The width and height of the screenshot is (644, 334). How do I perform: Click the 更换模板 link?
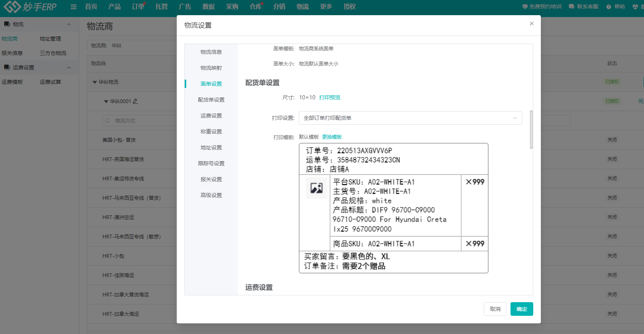pos(332,137)
